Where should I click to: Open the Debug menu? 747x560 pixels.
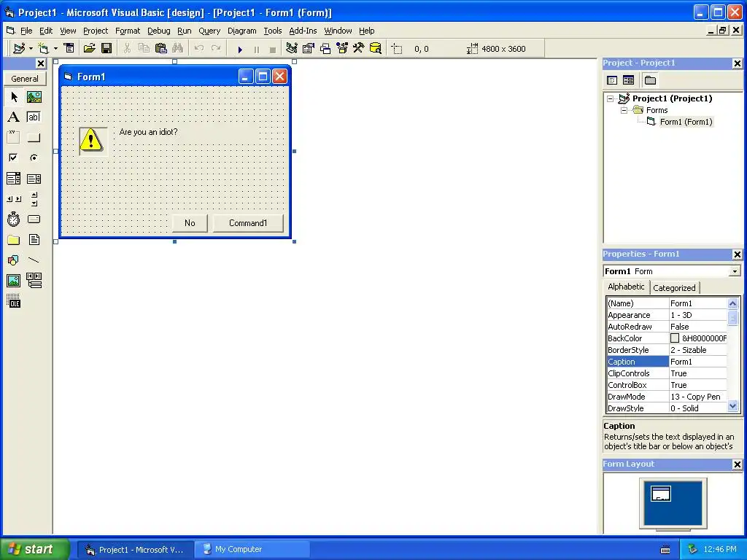[158, 31]
